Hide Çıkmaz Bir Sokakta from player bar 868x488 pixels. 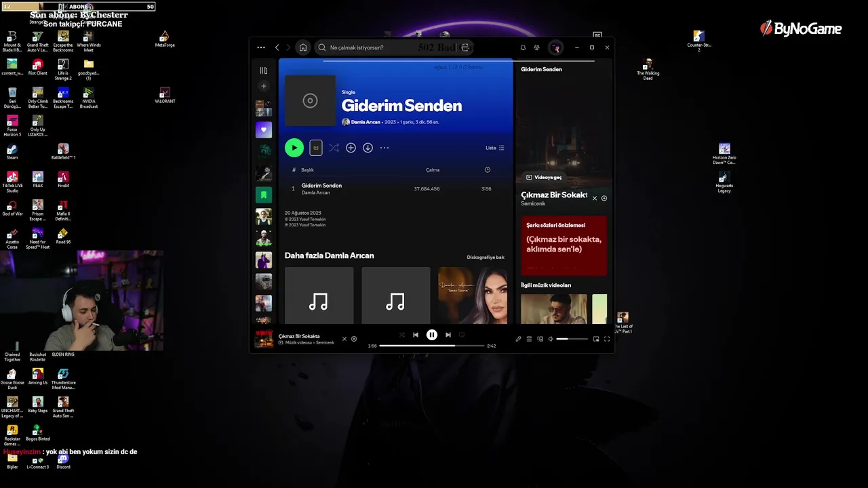pyautogui.click(x=344, y=339)
